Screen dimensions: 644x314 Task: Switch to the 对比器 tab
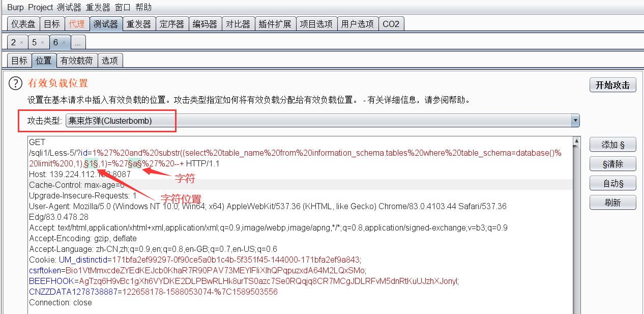238,24
